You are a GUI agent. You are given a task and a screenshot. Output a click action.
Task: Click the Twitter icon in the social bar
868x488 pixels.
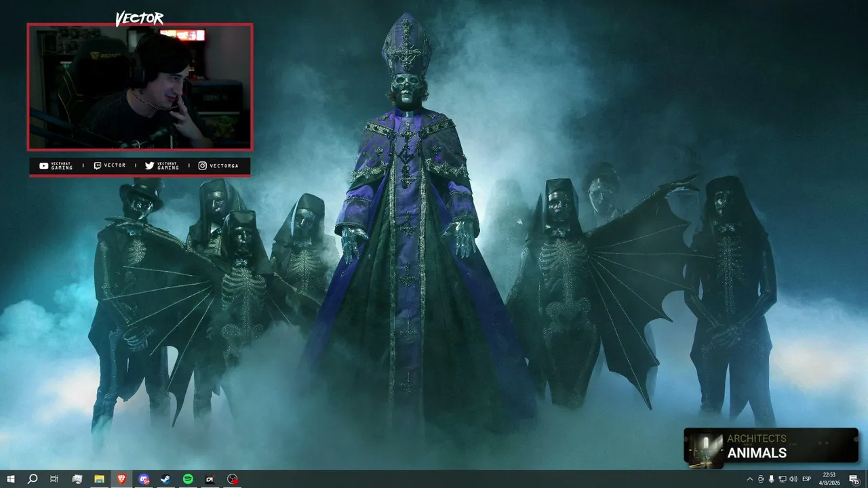[x=150, y=165]
